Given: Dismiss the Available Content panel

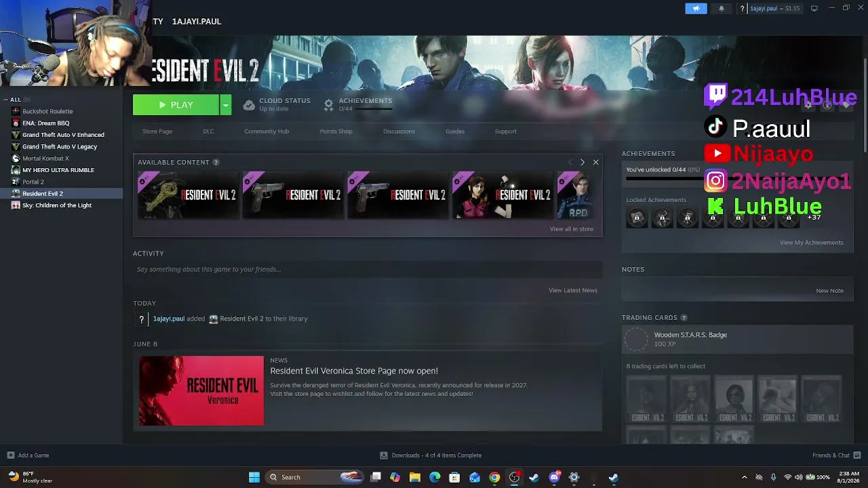Looking at the screenshot, I should coord(595,163).
